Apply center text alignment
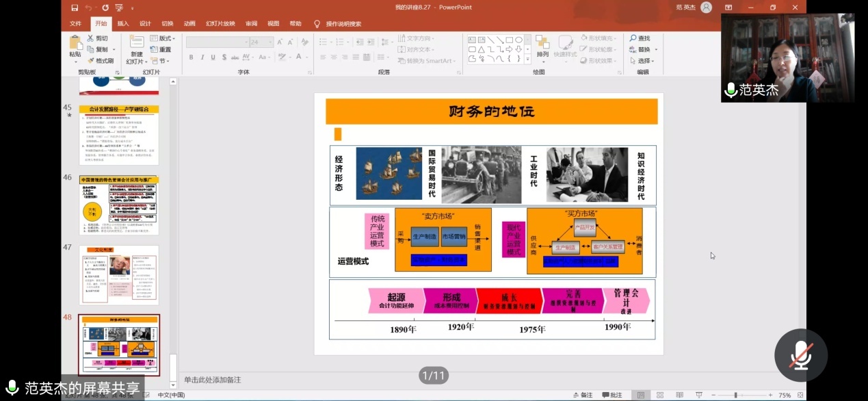The height and width of the screenshot is (401, 868). pos(333,56)
